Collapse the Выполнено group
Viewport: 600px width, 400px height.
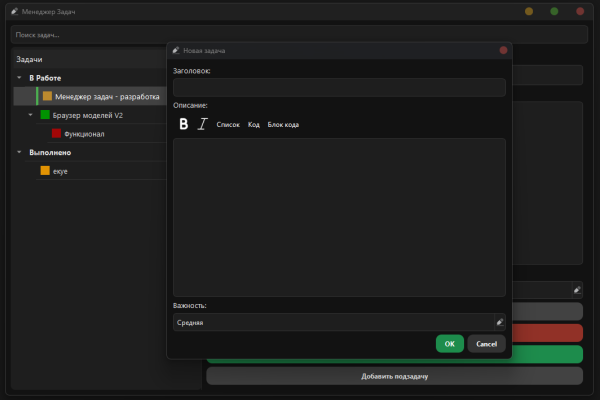pos(19,152)
